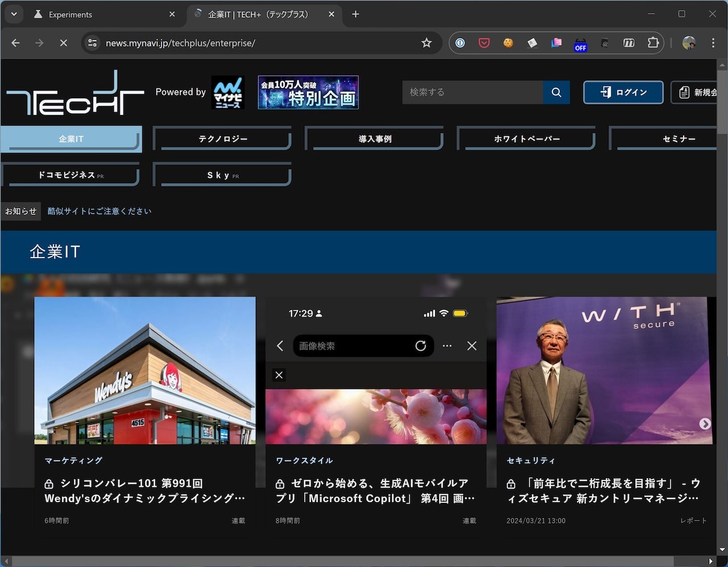
Task: Click the vertical scrollbar thumb
Action: pos(722,102)
